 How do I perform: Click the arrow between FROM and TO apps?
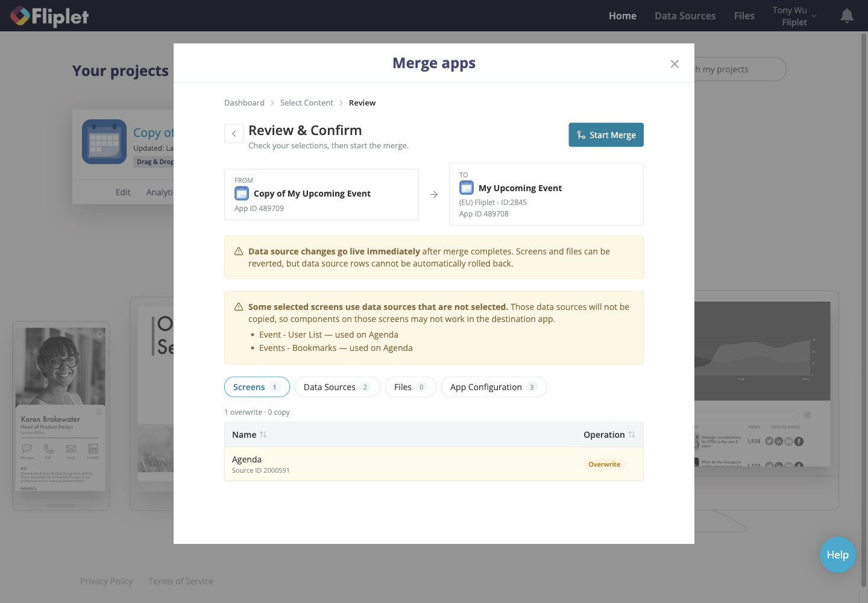434,195
